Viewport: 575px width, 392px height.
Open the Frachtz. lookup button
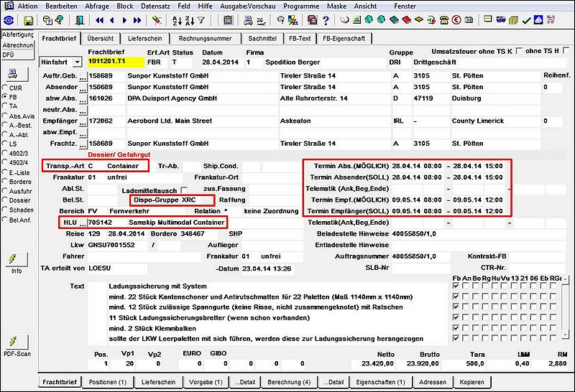pos(83,144)
